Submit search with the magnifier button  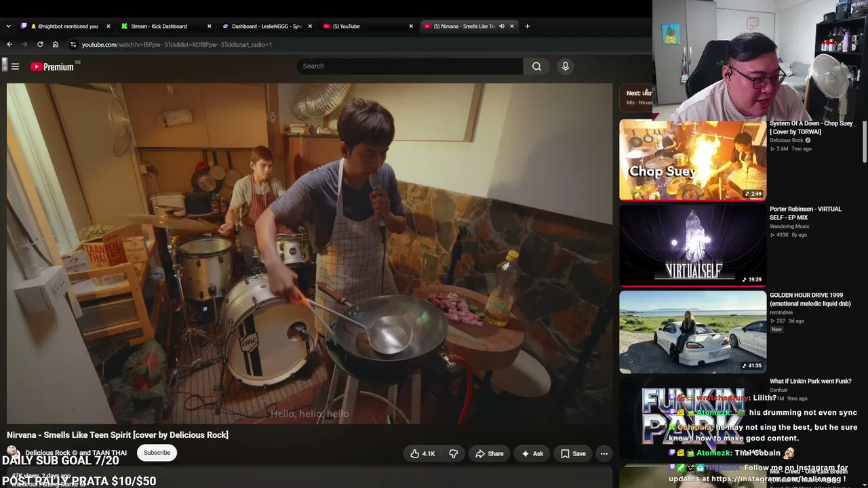pyautogui.click(x=536, y=66)
